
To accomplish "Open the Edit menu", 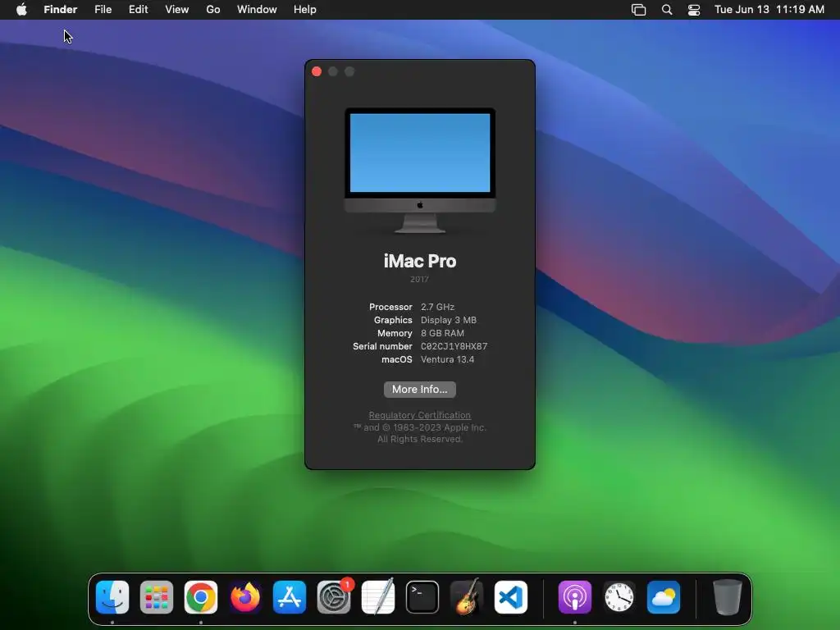I will (138, 10).
